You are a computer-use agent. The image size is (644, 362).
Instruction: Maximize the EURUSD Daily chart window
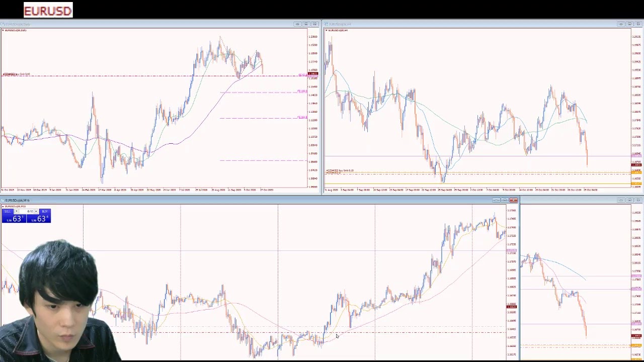point(306,24)
